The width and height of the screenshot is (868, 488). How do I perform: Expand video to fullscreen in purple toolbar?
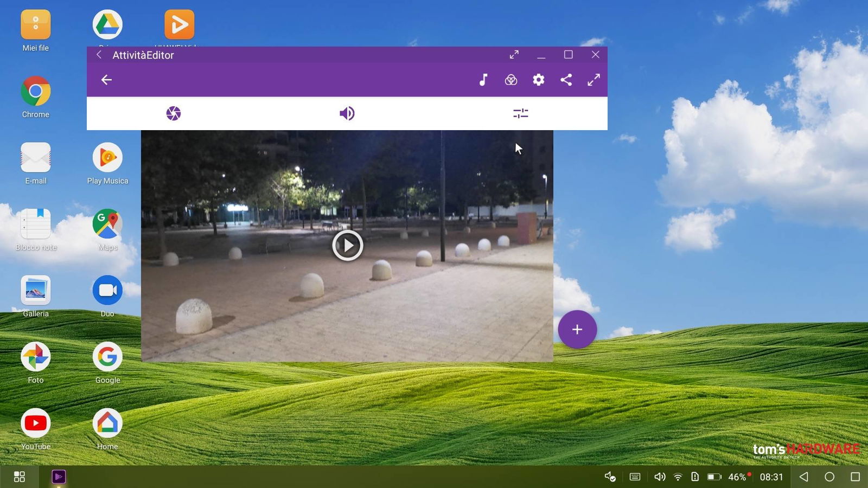coord(593,80)
